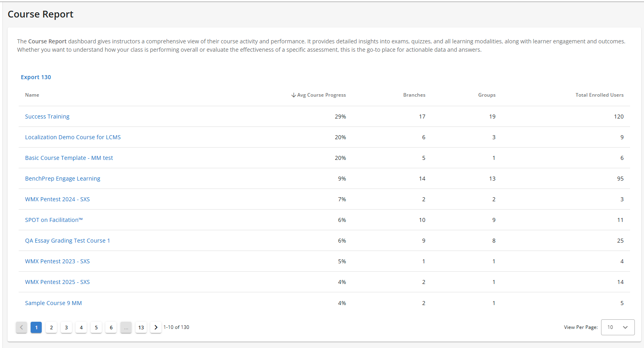The image size is (644, 348).
Task: Select page 5 in pagination
Action: pos(96,327)
